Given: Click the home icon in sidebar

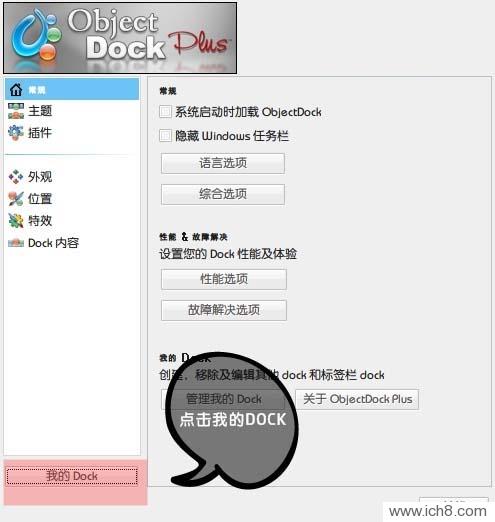Looking at the screenshot, I should 16,89.
